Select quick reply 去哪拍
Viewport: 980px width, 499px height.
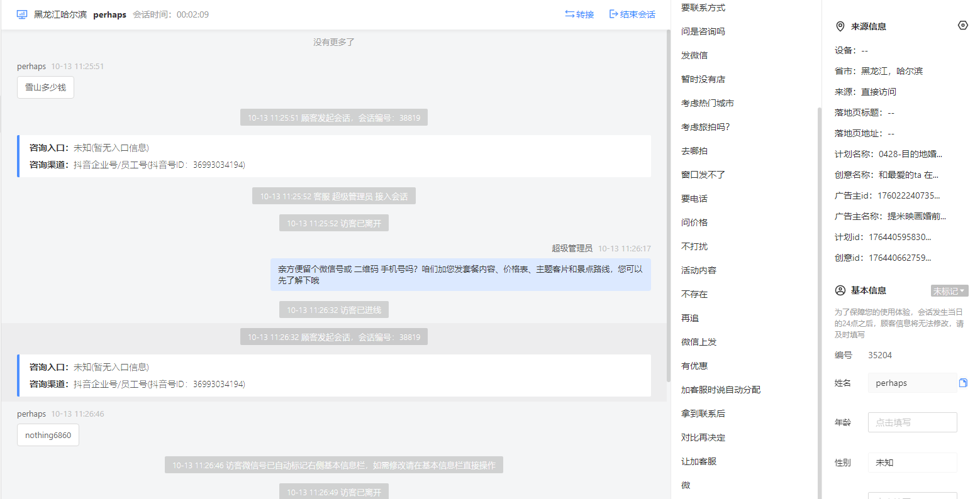pos(694,151)
